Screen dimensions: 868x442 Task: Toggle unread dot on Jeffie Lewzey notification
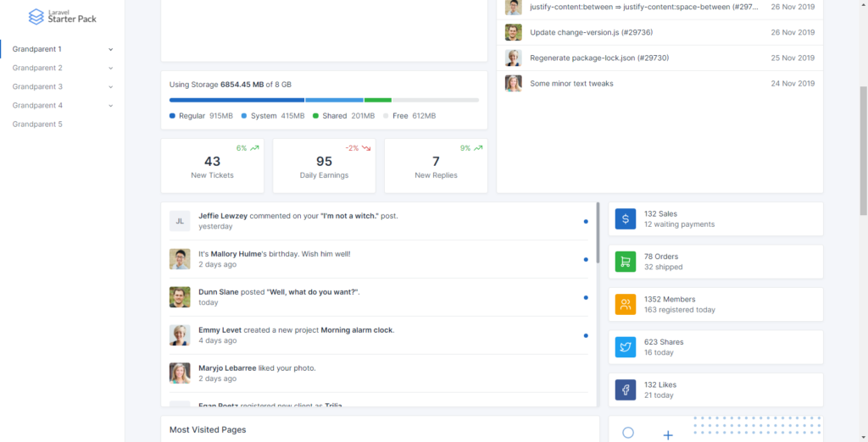point(586,221)
